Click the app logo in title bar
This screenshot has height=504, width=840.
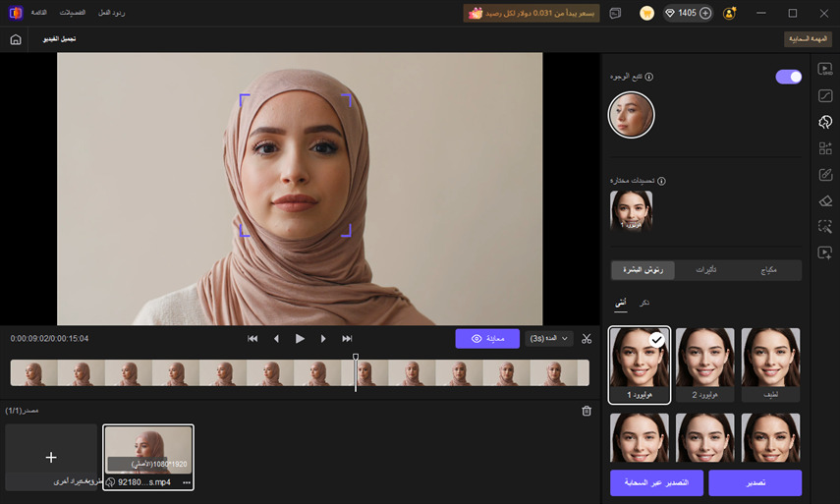[16, 13]
